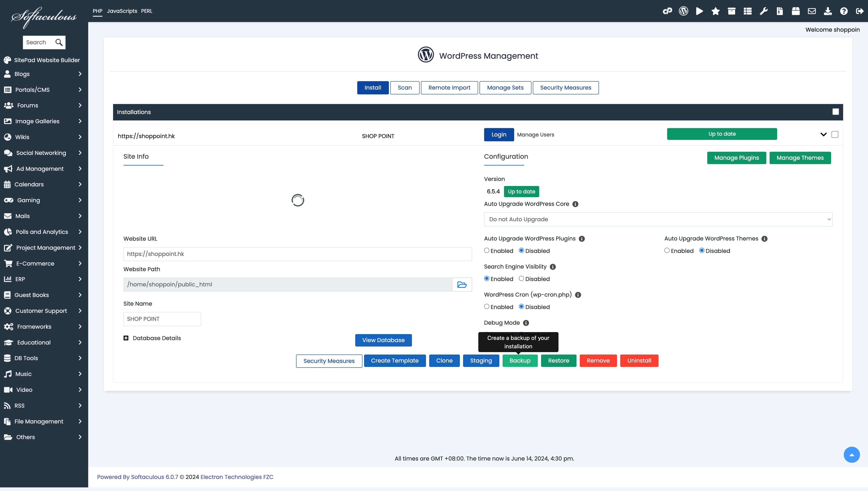Click info icon for Auto Upgrade WordPress Themes
Screen dimensions: 868x491
click(x=765, y=239)
